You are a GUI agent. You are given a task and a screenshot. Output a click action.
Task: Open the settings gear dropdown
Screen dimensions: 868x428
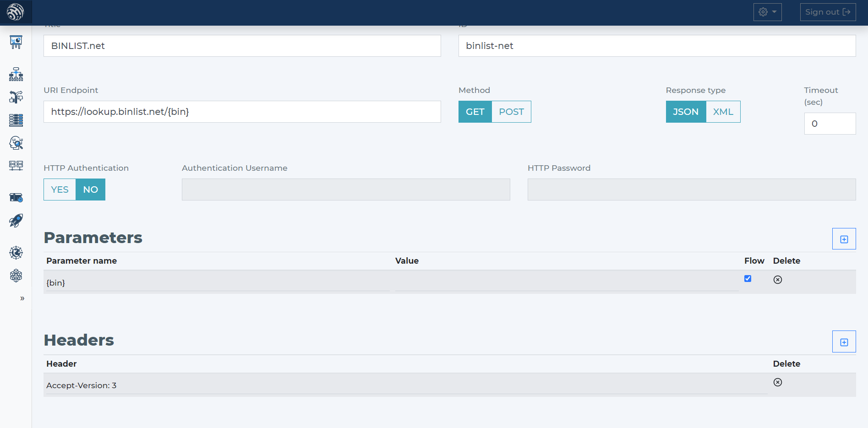point(767,12)
